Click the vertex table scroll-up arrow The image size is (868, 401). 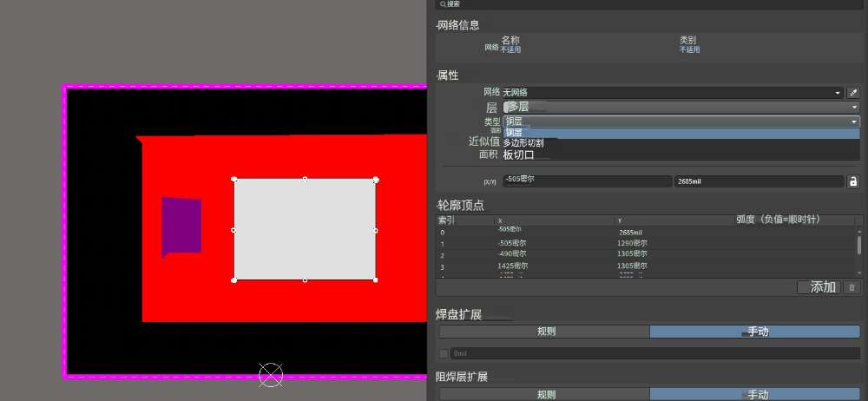coord(859,232)
